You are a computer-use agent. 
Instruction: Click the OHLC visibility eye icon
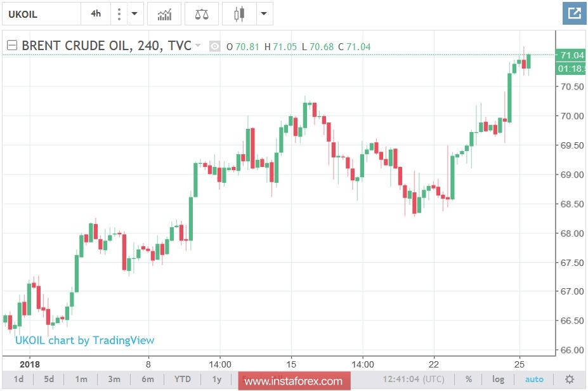(x=214, y=46)
